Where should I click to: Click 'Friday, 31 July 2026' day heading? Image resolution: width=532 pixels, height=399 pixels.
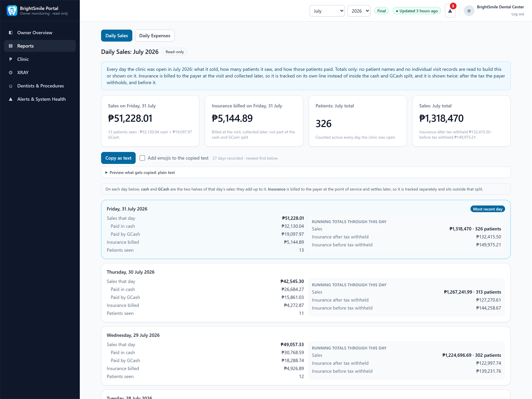127,209
